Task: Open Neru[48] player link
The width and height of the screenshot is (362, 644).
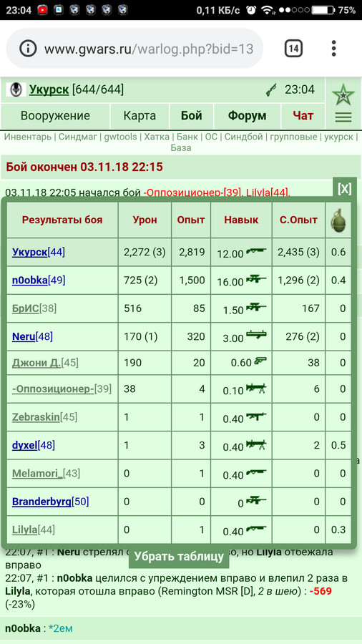Action: pyautogui.click(x=32, y=337)
